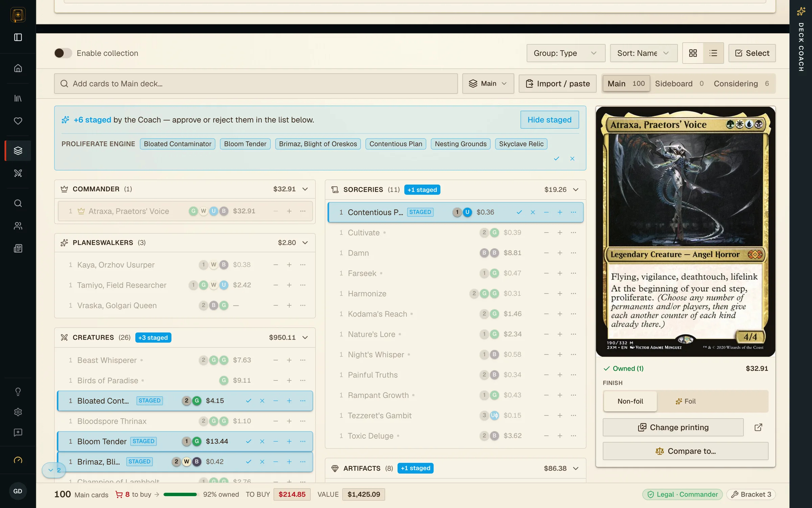Open the gauge icon in sidebar
Image resolution: width=812 pixels, height=508 pixels.
pyautogui.click(x=18, y=460)
